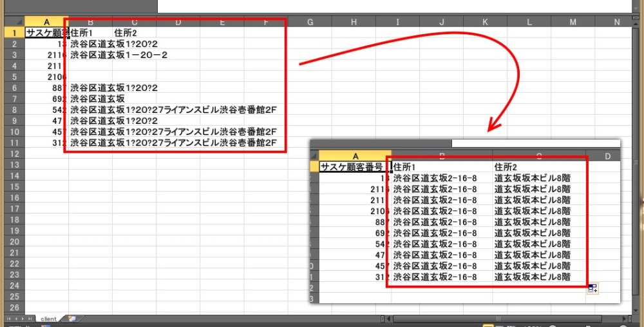Select column H header
The height and width of the screenshot is (327, 644).
click(x=354, y=22)
